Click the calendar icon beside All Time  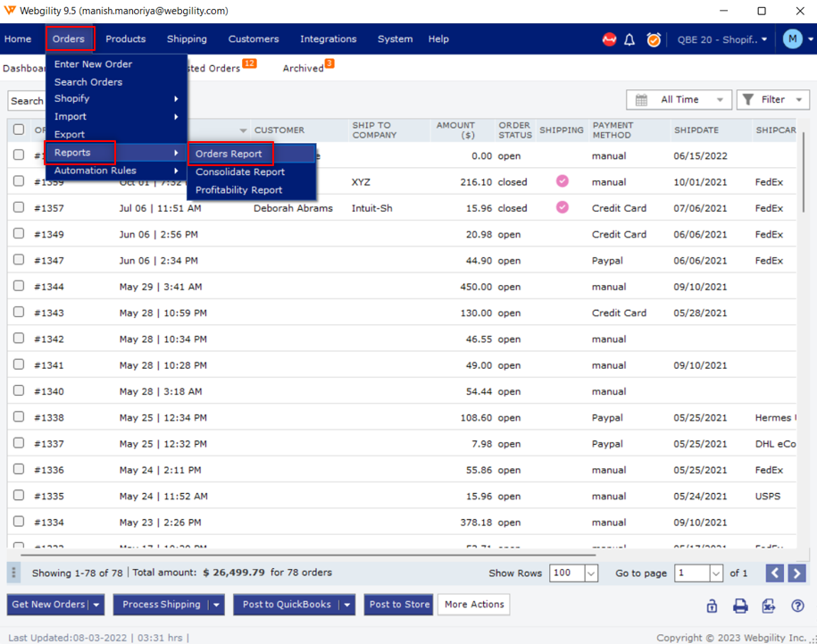pos(641,99)
